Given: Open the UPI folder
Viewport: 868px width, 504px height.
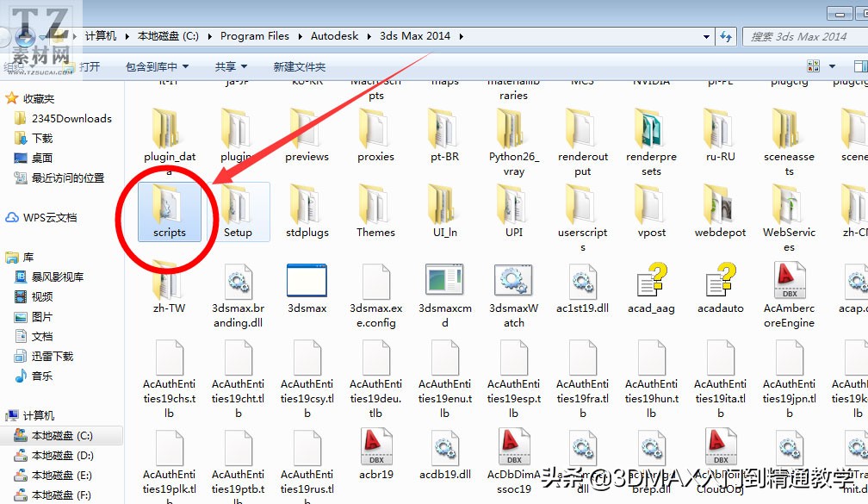Looking at the screenshot, I should point(514,212).
